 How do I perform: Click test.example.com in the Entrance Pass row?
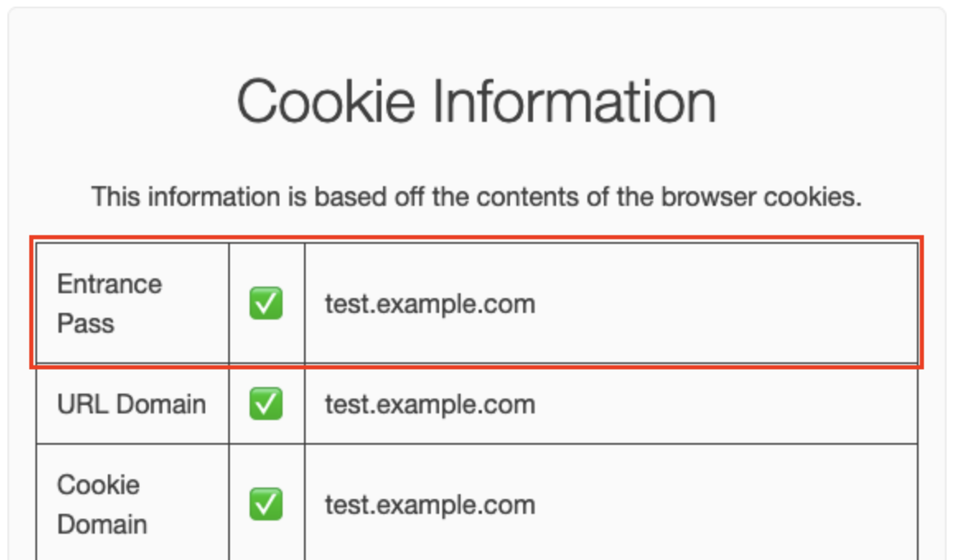[430, 304]
